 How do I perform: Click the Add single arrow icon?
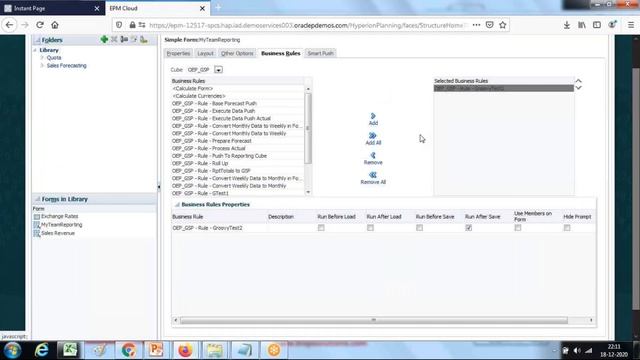[373, 116]
